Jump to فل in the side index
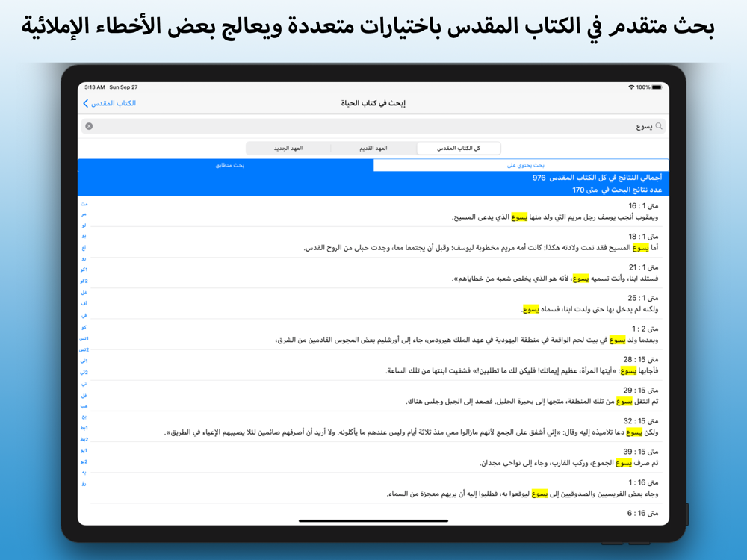This screenshot has width=747, height=560. click(x=84, y=395)
